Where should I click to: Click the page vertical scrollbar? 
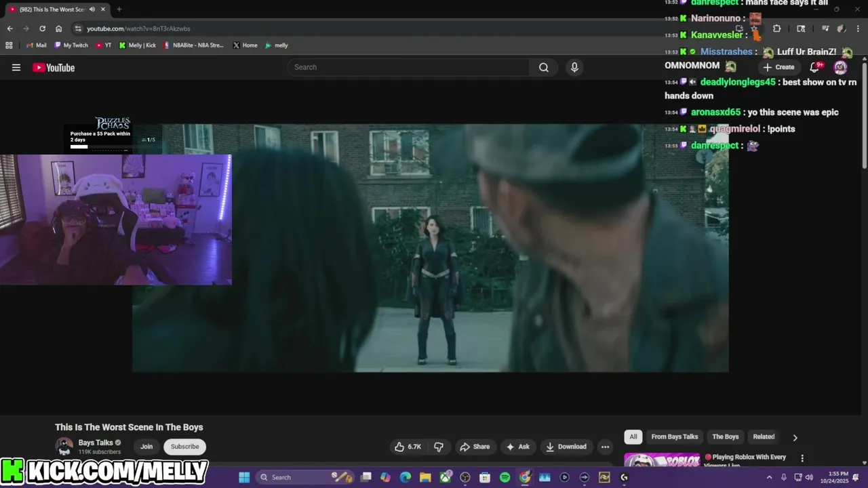click(864, 115)
